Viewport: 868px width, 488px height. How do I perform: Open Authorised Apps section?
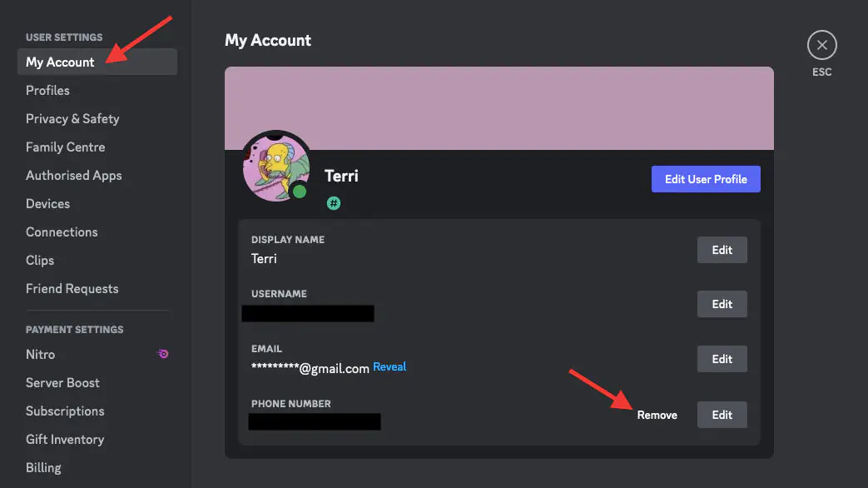coord(74,175)
